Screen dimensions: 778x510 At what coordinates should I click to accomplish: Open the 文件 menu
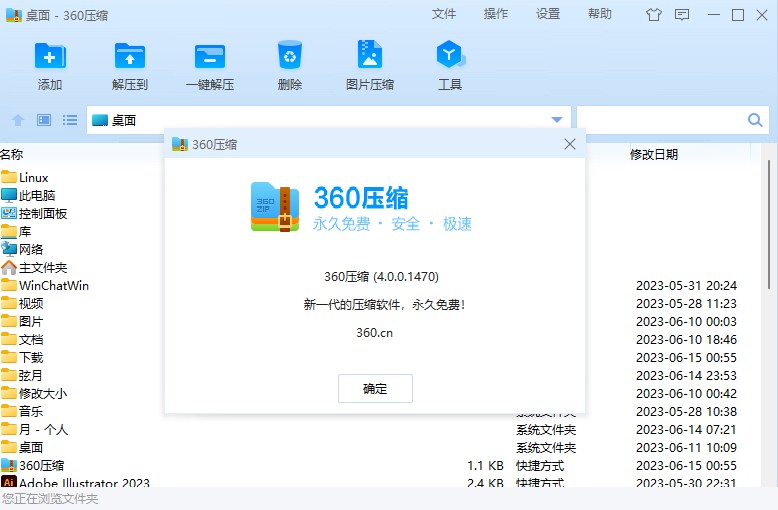tap(444, 14)
